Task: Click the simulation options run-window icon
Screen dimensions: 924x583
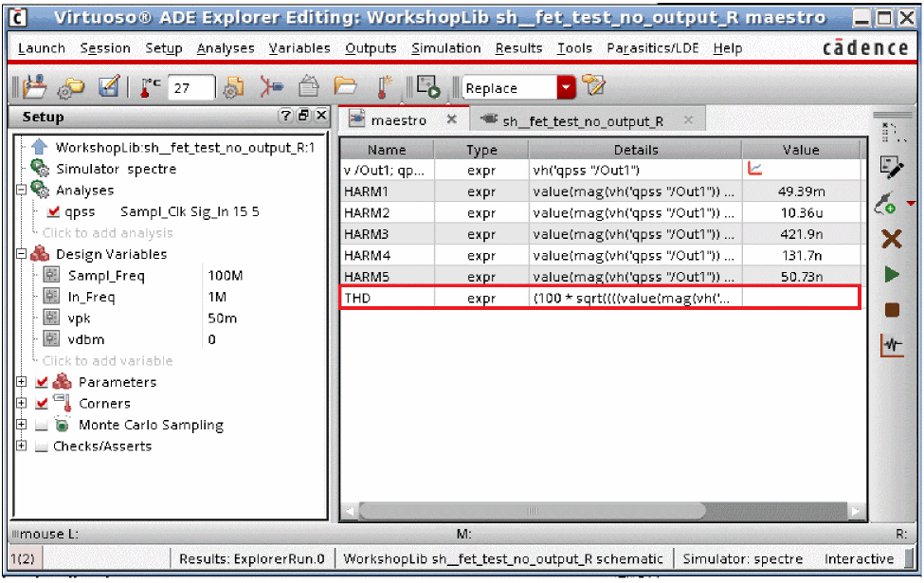Action: [428, 86]
